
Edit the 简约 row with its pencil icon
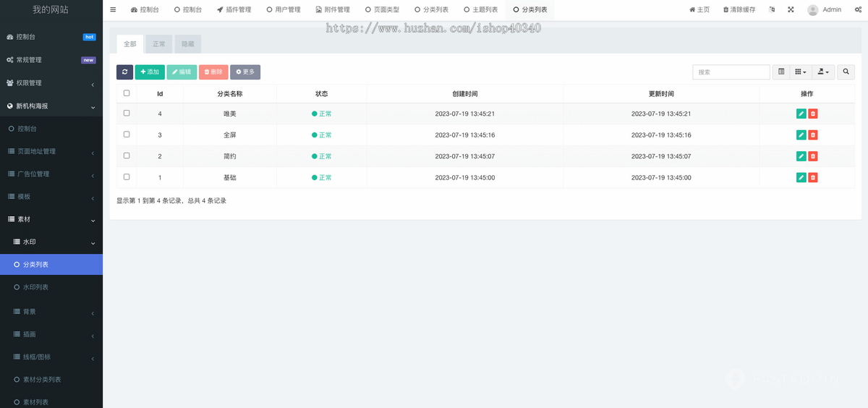point(801,156)
